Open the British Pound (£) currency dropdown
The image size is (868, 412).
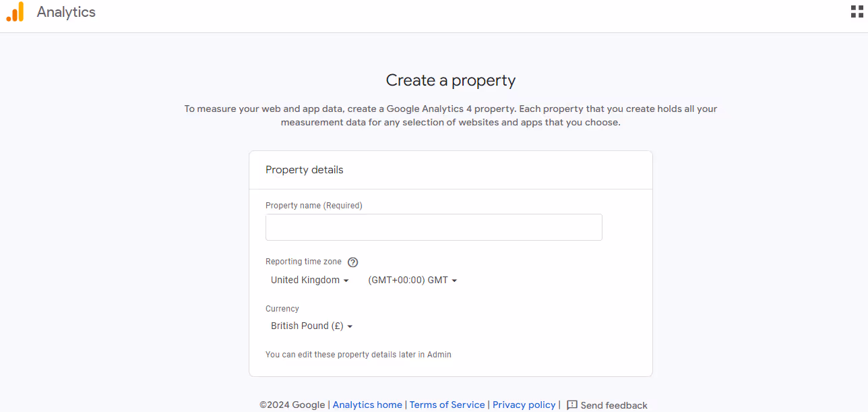[x=312, y=326]
